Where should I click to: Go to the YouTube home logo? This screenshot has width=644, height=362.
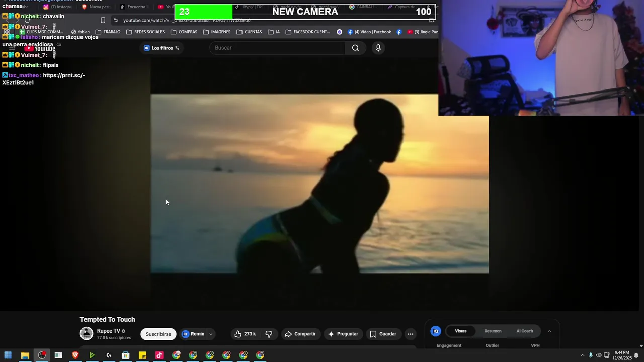point(40,48)
